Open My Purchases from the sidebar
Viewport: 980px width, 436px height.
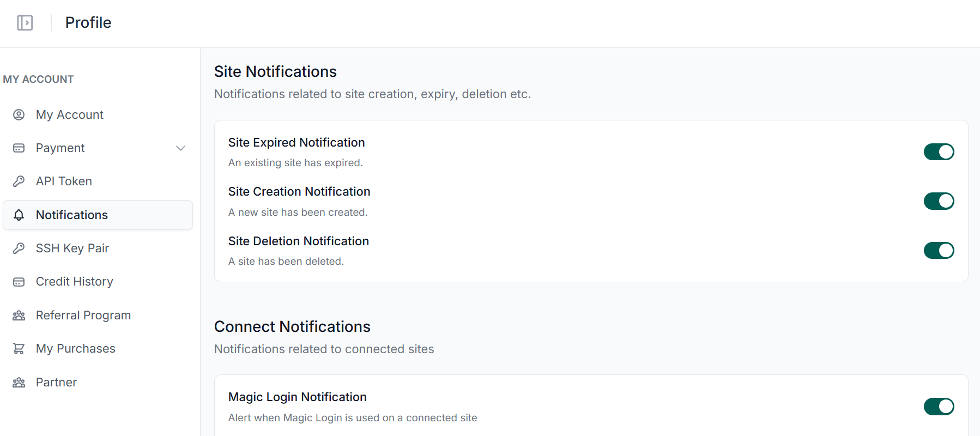tap(76, 349)
